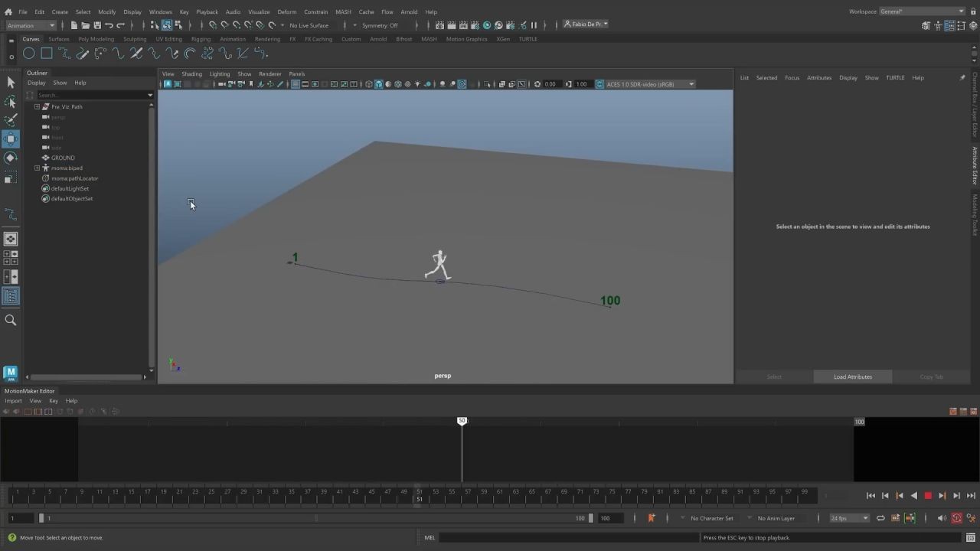The width and height of the screenshot is (980, 551).
Task: Click the Save Scene icon
Action: (97, 25)
